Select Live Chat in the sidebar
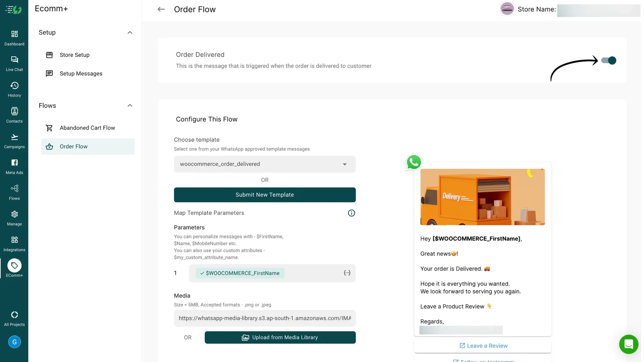 14,63
